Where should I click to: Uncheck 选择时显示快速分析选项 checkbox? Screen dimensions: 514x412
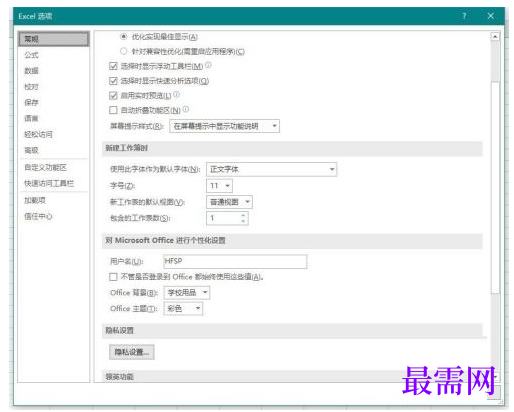coord(113,81)
